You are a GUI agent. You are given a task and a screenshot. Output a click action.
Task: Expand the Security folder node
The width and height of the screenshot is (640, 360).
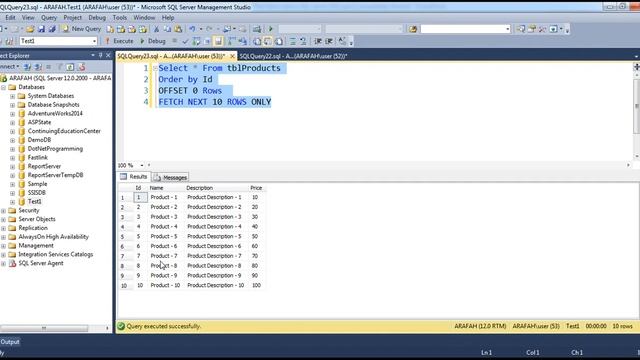tap(3, 211)
